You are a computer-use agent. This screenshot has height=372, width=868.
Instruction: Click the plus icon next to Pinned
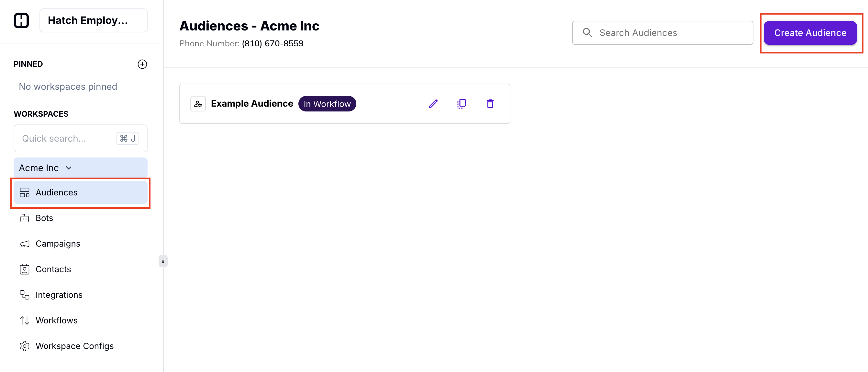142,64
